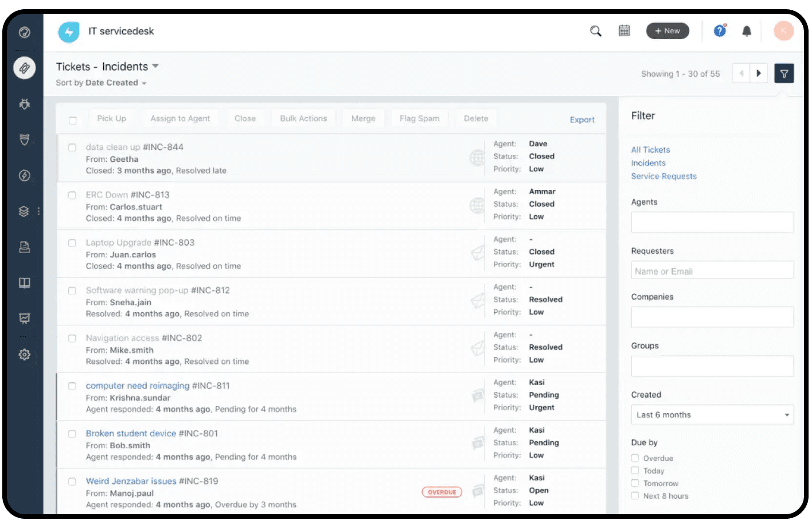Open the Solutions knowledge base book icon
The width and height of the screenshot is (812, 528).
tap(24, 282)
